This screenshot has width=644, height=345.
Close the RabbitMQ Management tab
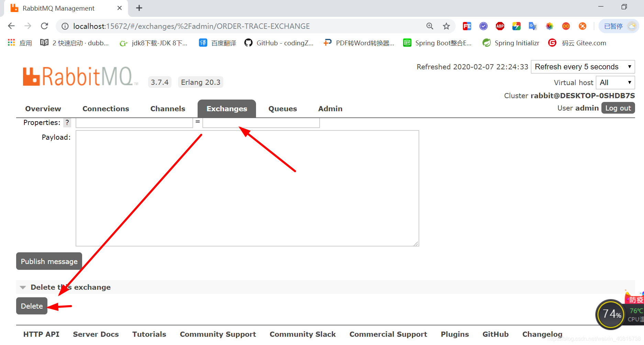click(120, 8)
